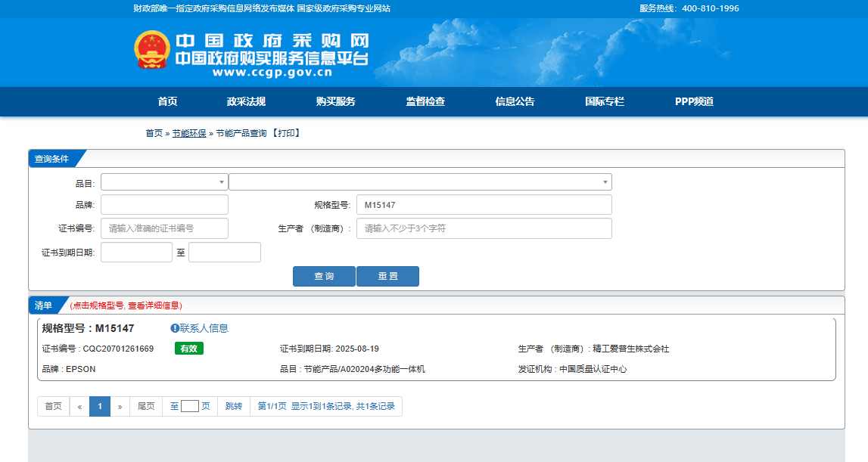Open 信息公告 menu item
The height and width of the screenshot is (462, 868).
[x=515, y=102]
